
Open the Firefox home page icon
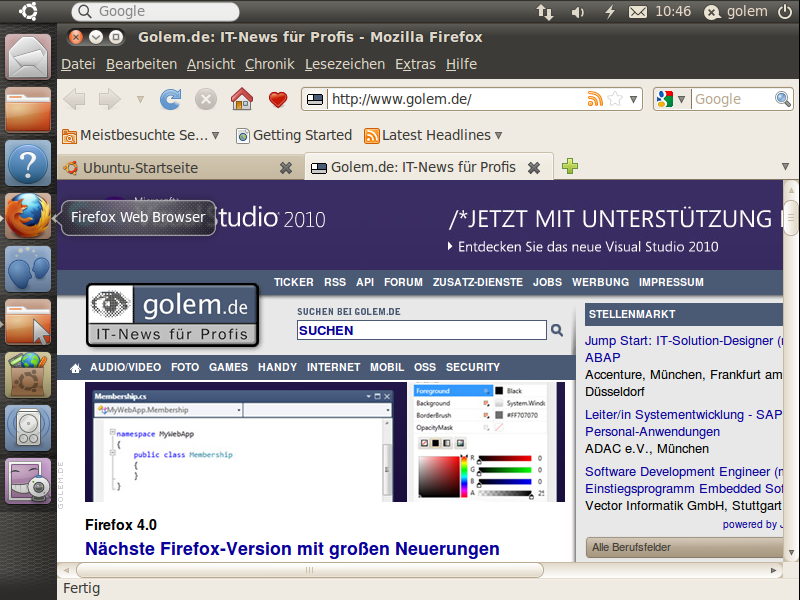[x=240, y=99]
